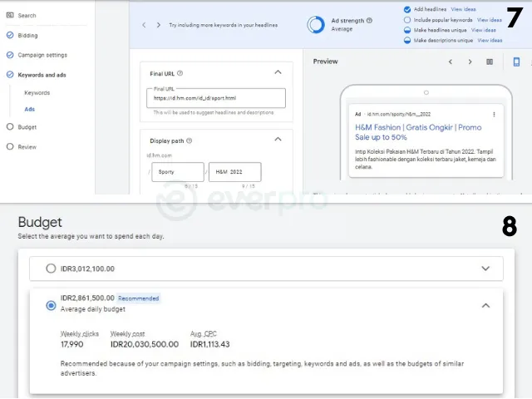This screenshot has width=532, height=399.
Task: Click Make descriptions unique status circle
Action: coord(407,40)
